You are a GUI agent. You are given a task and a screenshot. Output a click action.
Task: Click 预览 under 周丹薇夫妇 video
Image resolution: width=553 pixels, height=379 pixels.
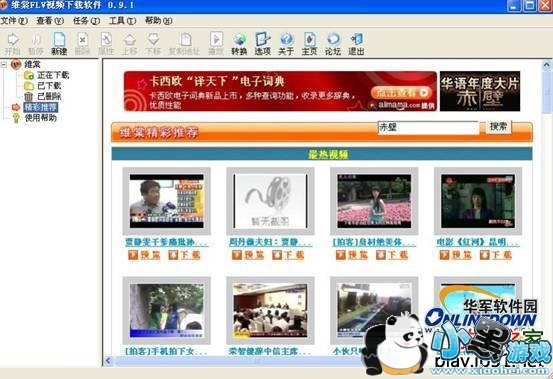click(x=248, y=255)
